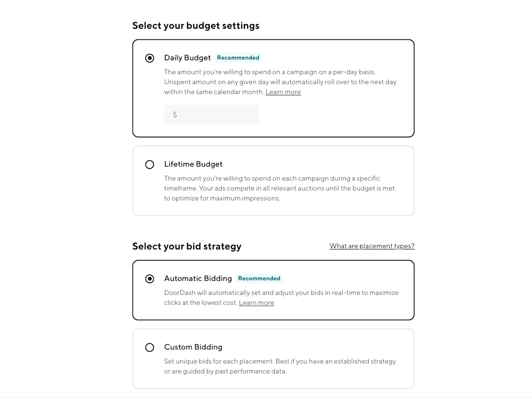Click the Lifetime Budget label text
The width and height of the screenshot is (532, 399).
click(193, 164)
